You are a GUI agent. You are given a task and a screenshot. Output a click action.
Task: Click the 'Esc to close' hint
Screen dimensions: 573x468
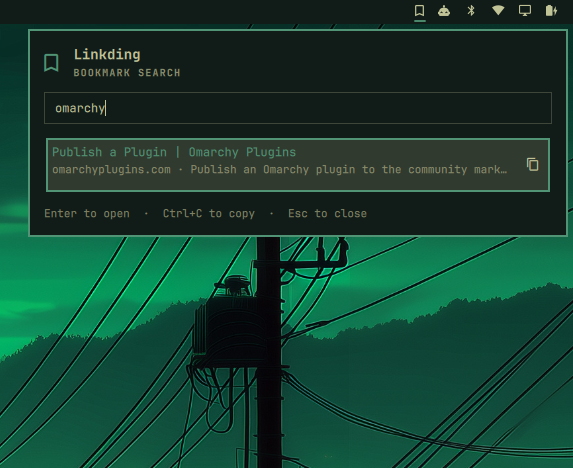coord(327,213)
